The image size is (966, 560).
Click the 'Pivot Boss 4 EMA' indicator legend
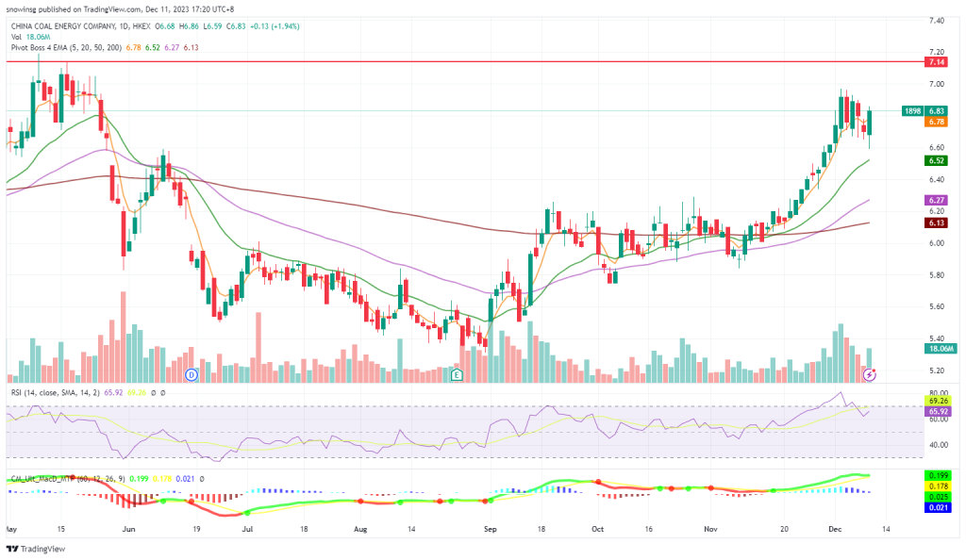click(x=66, y=47)
